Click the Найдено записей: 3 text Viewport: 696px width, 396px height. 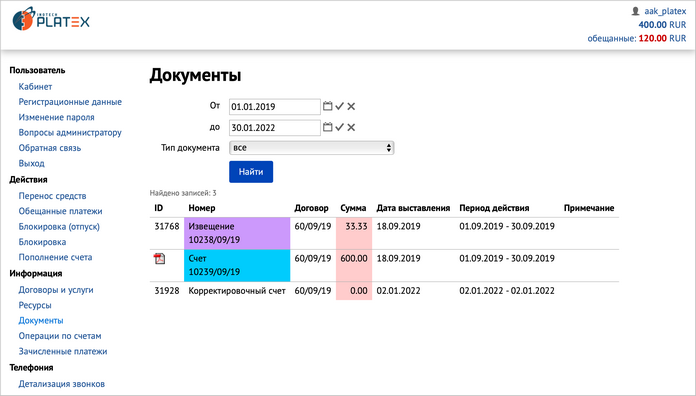pos(183,193)
